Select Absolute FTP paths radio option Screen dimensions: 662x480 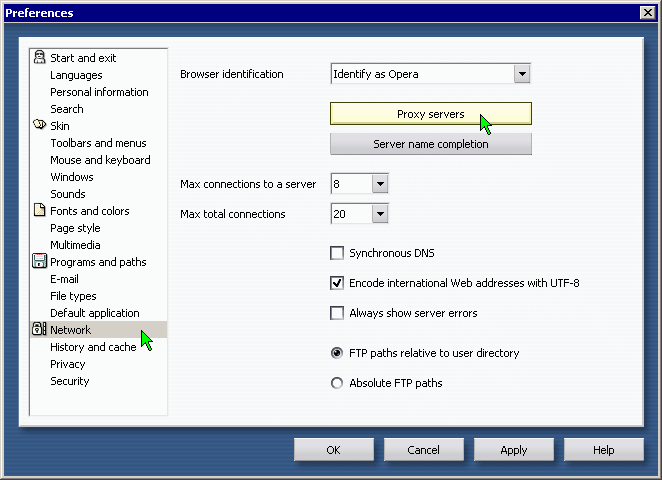point(336,383)
